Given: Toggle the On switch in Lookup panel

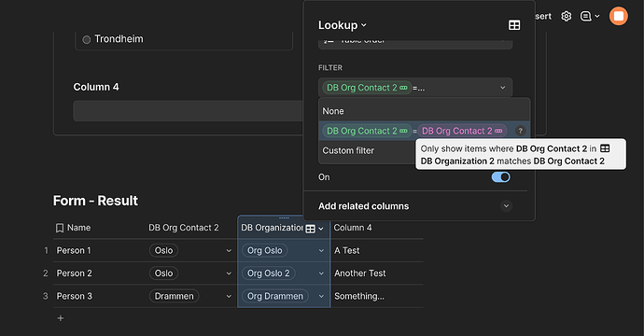Looking at the screenshot, I should click(500, 177).
